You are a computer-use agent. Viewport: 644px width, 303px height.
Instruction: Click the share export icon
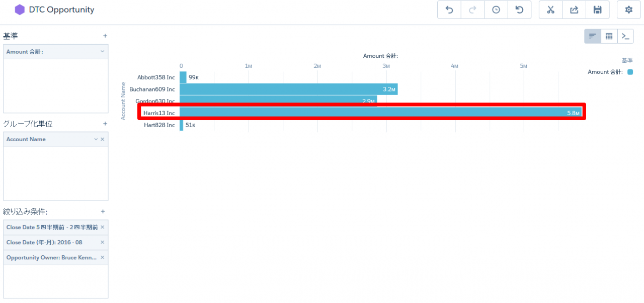(574, 10)
